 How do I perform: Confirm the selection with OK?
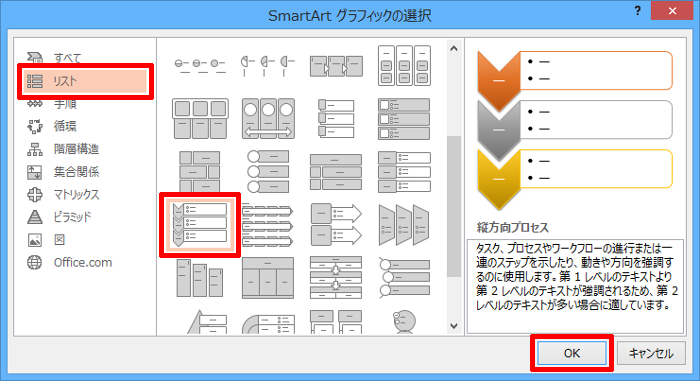(x=571, y=353)
